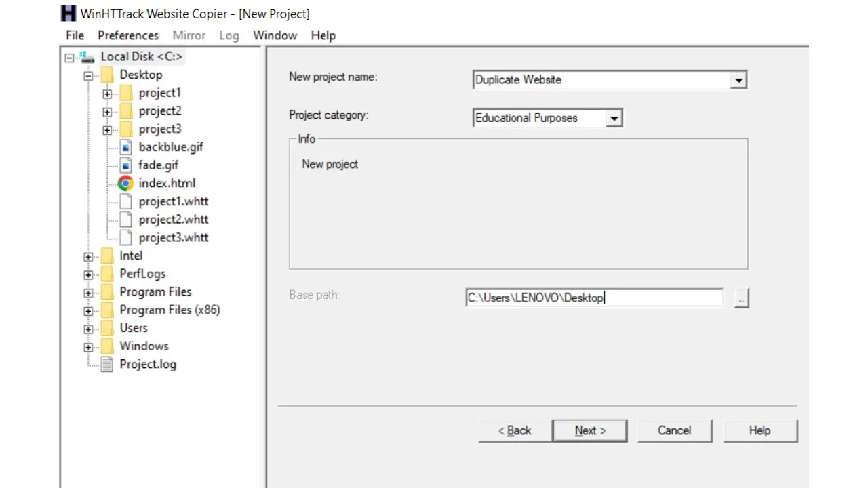
Task: Click the project1.whtt file icon
Action: tap(126, 201)
